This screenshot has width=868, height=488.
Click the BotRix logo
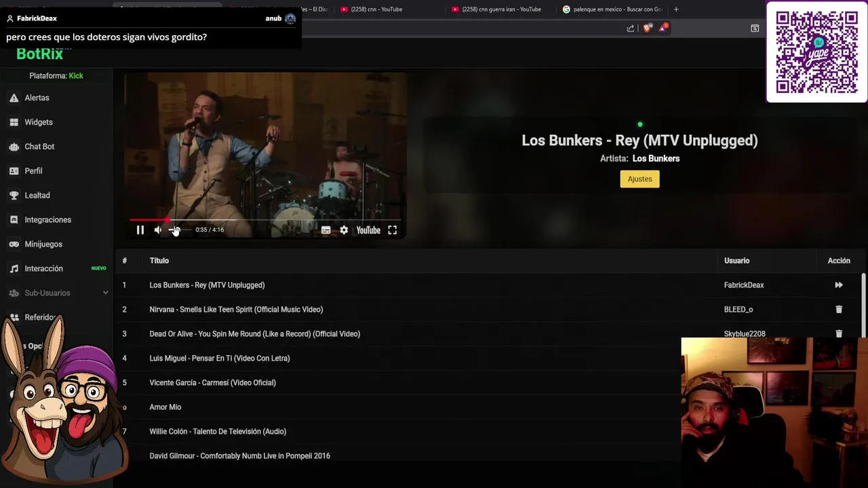(39, 54)
